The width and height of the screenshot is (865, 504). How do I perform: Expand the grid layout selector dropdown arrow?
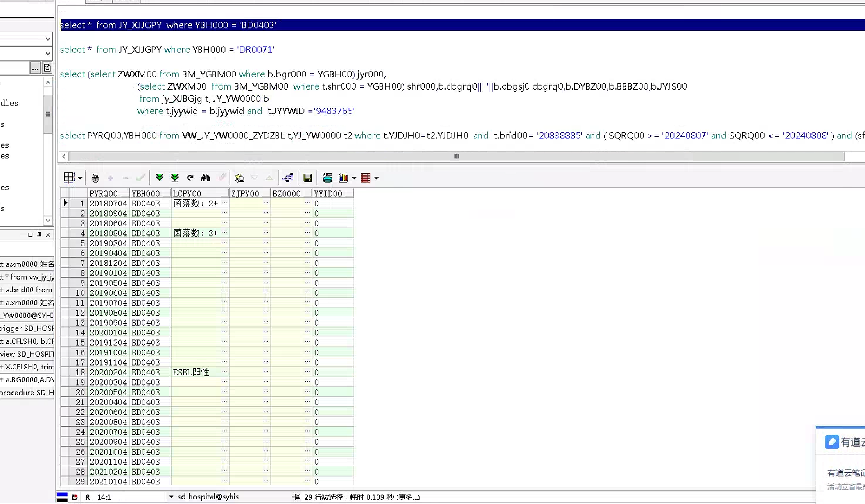[x=80, y=178]
